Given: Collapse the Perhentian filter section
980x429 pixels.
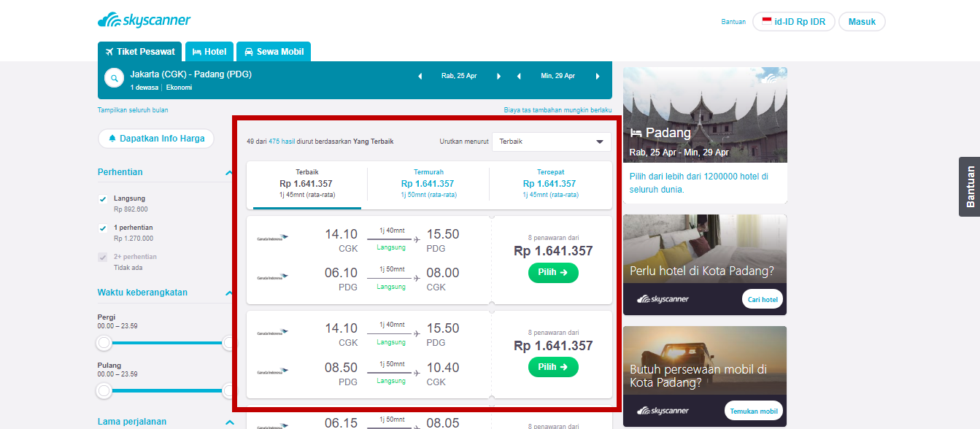Looking at the screenshot, I should 229,173.
